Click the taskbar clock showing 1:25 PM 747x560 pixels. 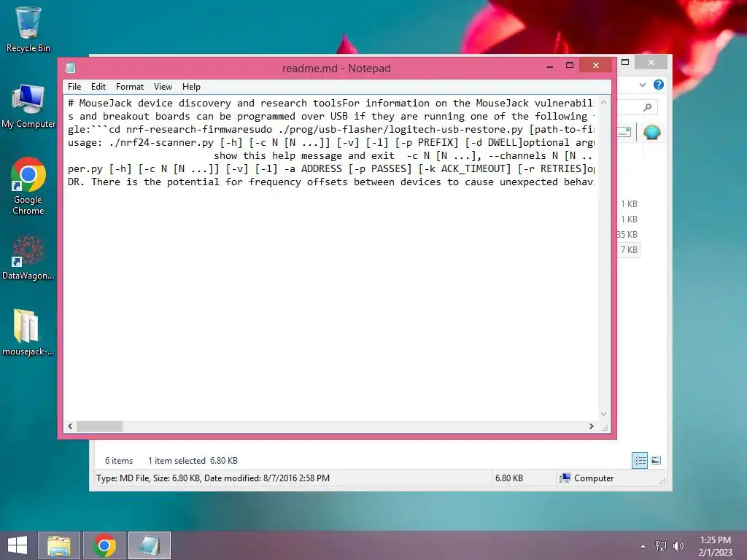click(x=715, y=545)
